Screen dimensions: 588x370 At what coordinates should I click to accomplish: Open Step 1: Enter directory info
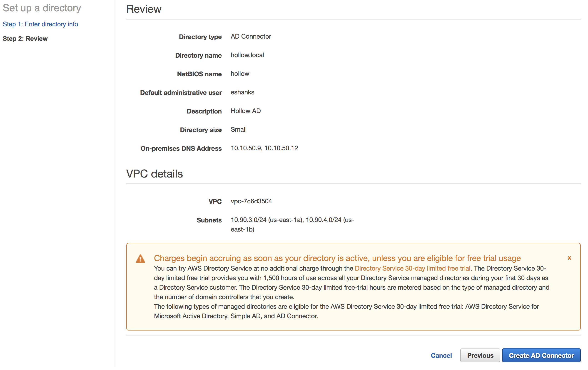(x=40, y=24)
